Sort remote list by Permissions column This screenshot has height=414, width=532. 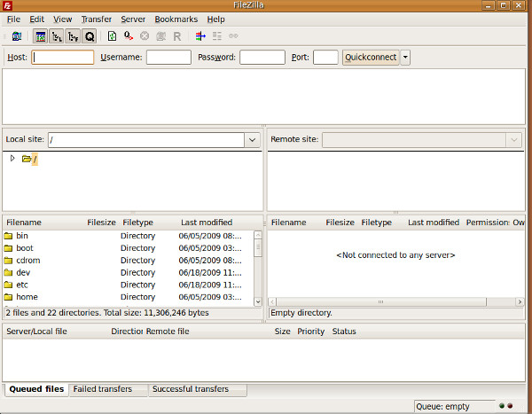(x=488, y=223)
